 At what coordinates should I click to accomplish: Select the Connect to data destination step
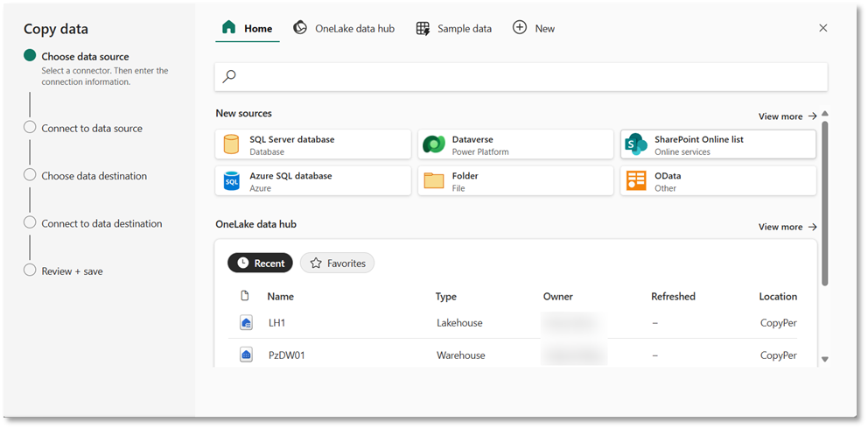101,223
